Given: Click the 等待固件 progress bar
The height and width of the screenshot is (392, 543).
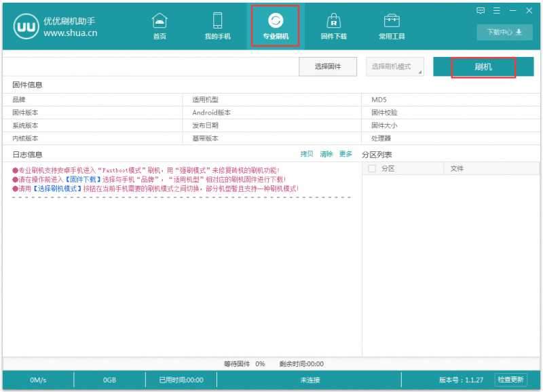Looking at the screenshot, I should click(x=271, y=364).
